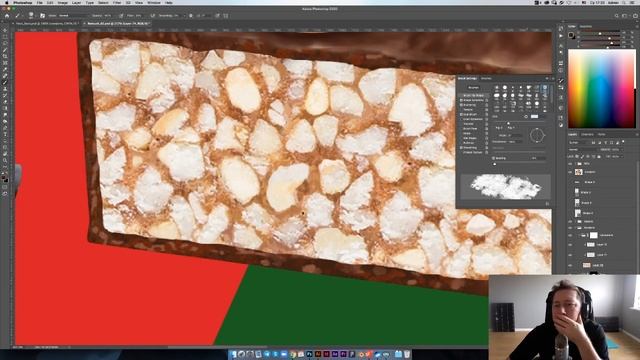640x360 pixels.
Task: Switch to the Channels tab
Action: [587, 134]
